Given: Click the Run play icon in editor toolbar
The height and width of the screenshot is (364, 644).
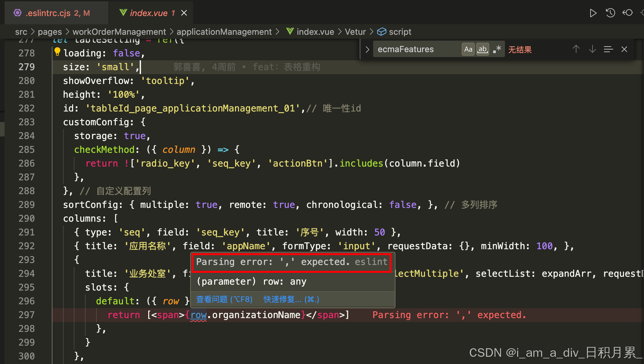Looking at the screenshot, I should [x=593, y=13].
